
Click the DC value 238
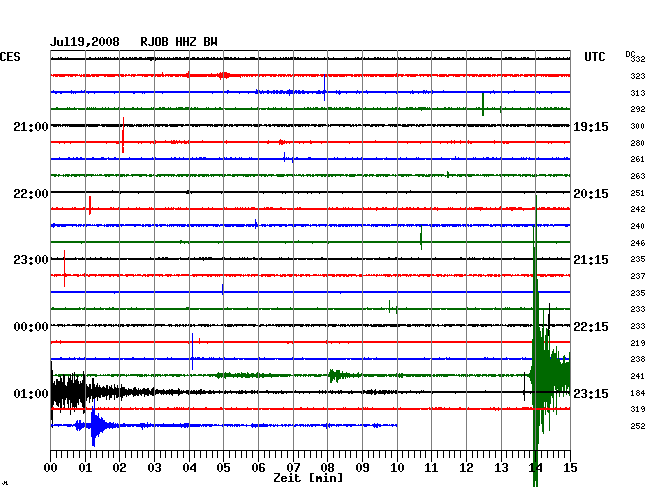point(638,359)
